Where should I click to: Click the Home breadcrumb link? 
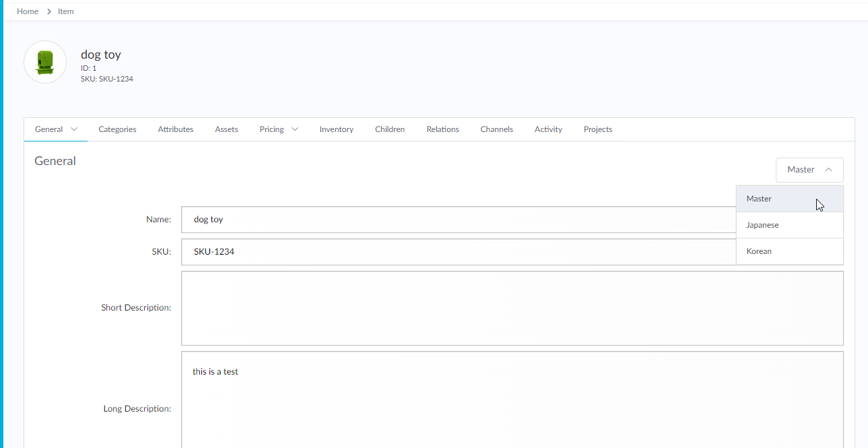28,11
